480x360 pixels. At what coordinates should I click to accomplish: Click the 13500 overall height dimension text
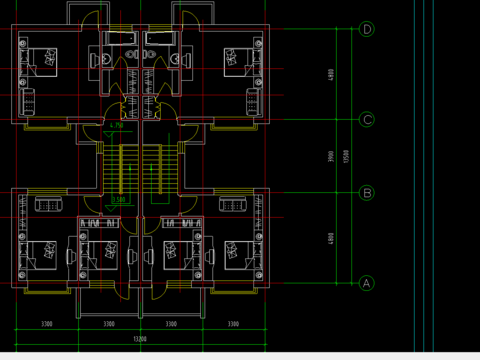346,156
